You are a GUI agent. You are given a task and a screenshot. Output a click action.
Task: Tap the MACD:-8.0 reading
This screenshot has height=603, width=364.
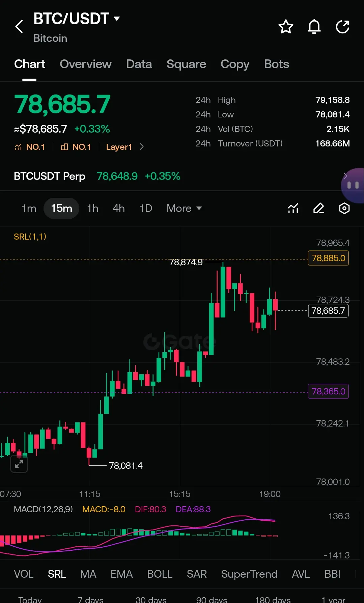click(x=104, y=509)
